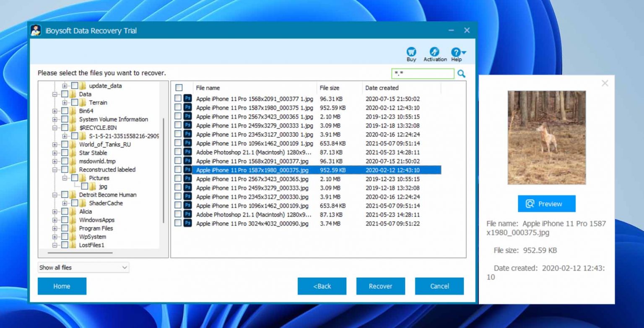Screen dimensions: 644x328
Task: Collapse the Reconstructed labeled folder
Action: (x=54, y=170)
